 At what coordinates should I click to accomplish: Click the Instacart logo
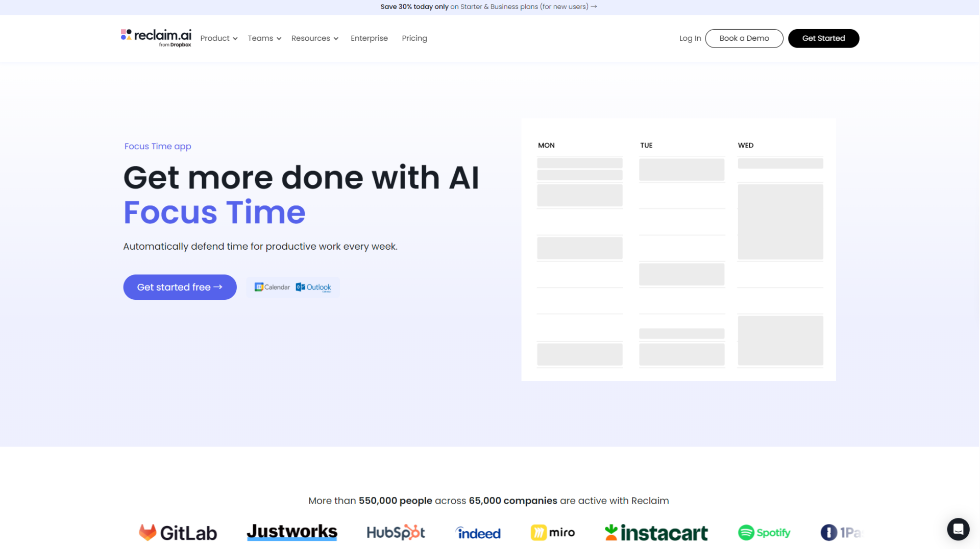(x=656, y=533)
